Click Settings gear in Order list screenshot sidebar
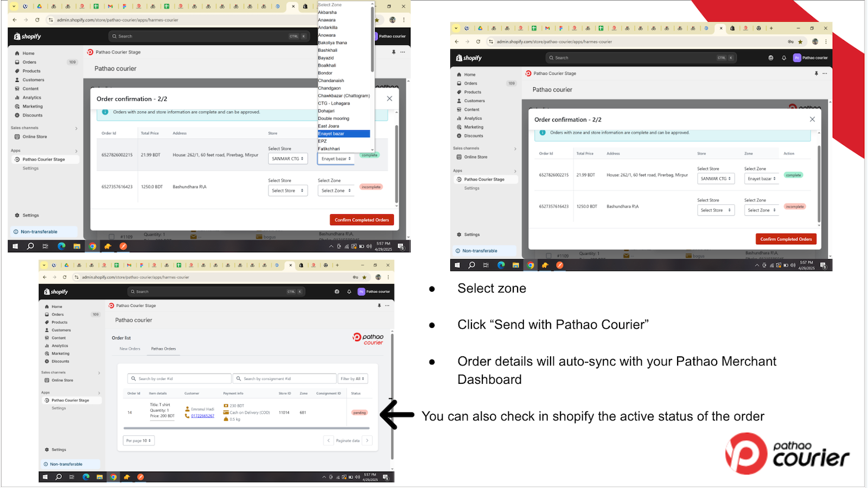Image resolution: width=868 pixels, height=488 pixels. click(47, 450)
